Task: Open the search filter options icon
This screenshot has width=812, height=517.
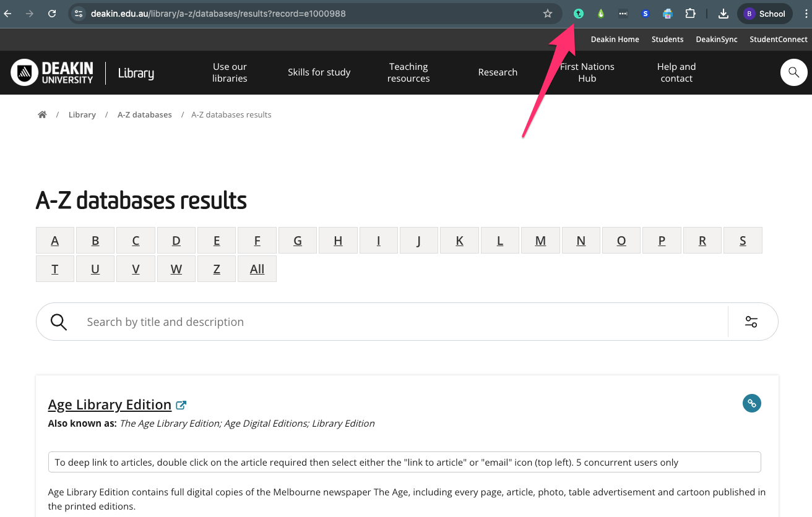Action: 751,322
